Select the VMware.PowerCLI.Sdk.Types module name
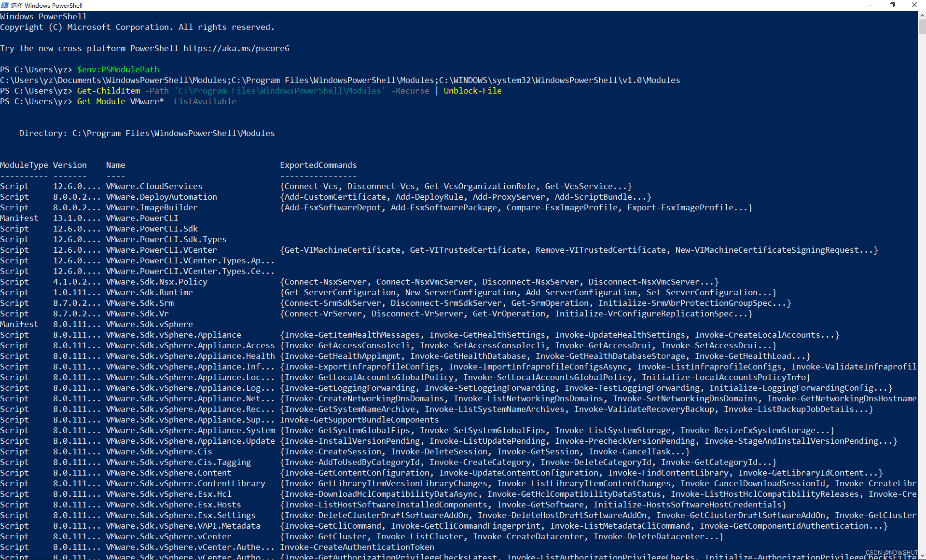 tap(166, 239)
